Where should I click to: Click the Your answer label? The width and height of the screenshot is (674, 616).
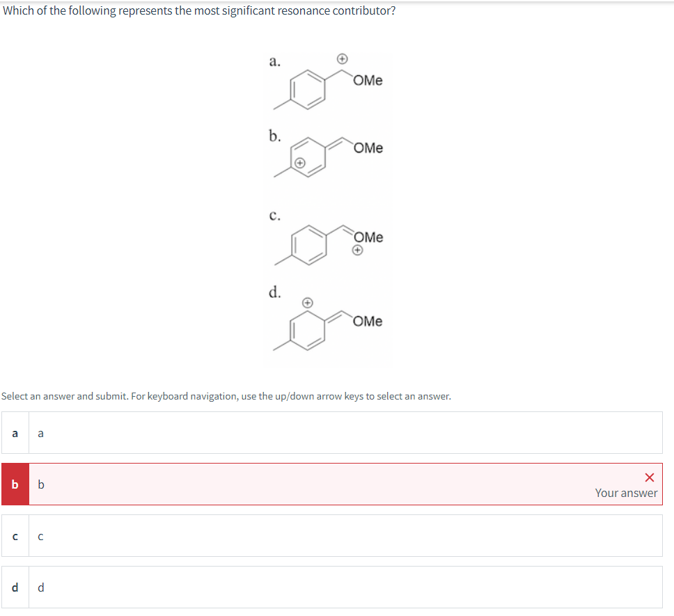tap(627, 492)
